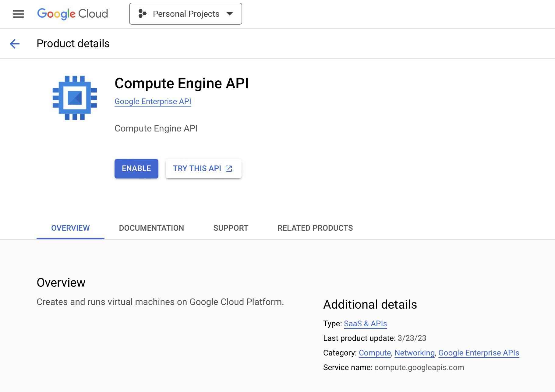Click the Google Enterprise APIs category link

pyautogui.click(x=479, y=353)
